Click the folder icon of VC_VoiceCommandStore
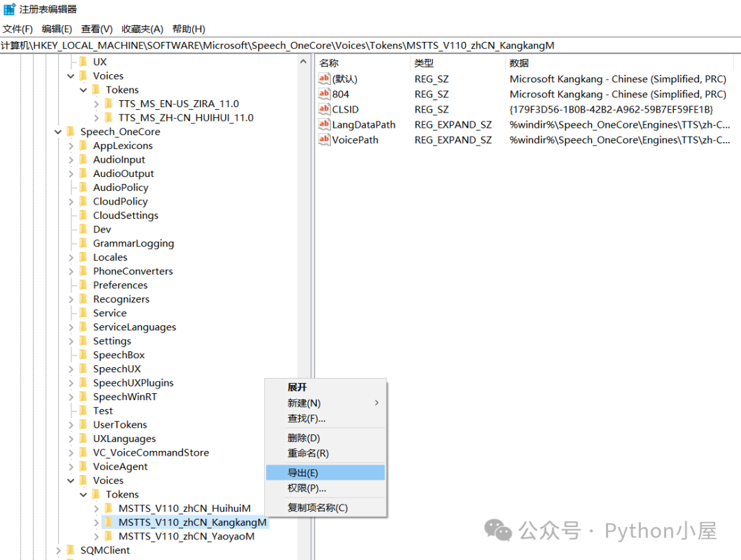Viewport: 741px width, 560px height. point(84,452)
